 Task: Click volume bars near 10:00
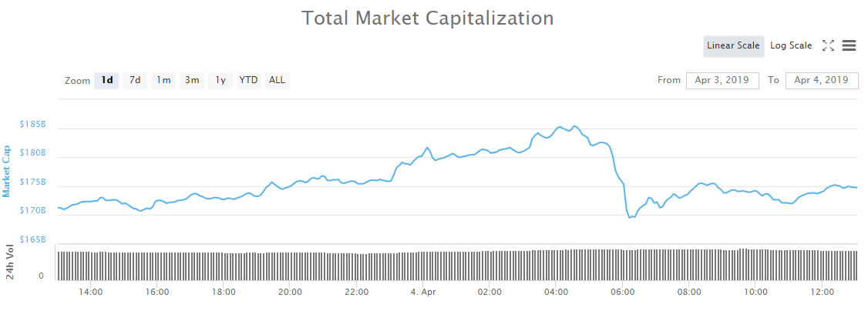756,264
